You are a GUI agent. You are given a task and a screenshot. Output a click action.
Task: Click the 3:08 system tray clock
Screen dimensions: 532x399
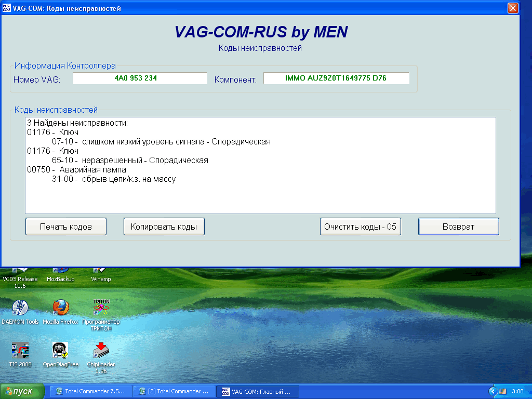517,392
